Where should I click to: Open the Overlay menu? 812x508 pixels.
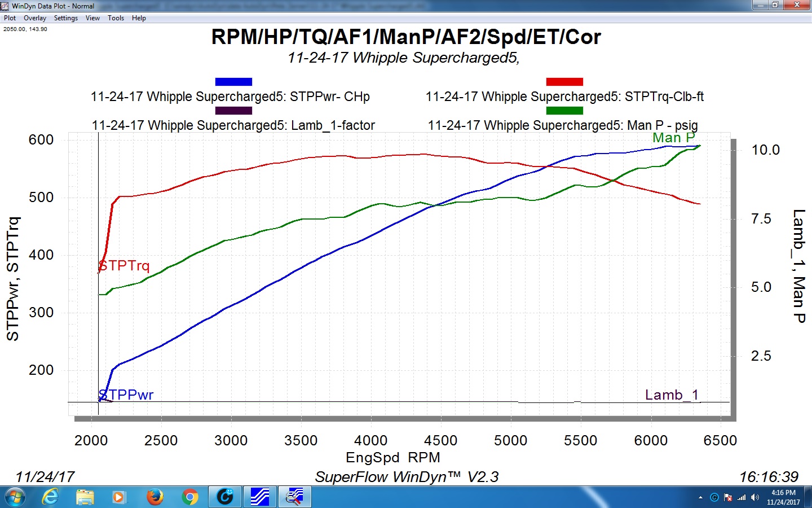(x=35, y=18)
